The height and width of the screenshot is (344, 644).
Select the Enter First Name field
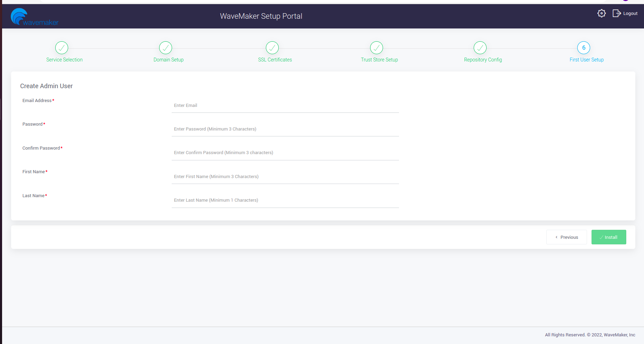(x=285, y=176)
